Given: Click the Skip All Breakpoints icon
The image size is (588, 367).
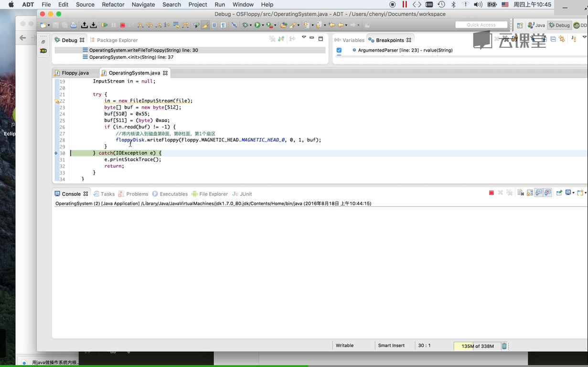Looking at the screenshot, I should (x=234, y=25).
